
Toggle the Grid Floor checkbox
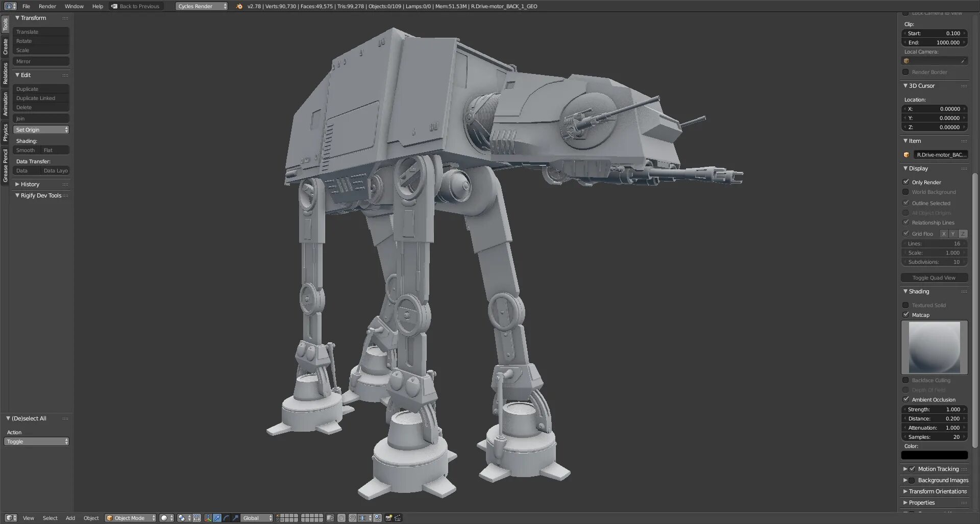[906, 234]
